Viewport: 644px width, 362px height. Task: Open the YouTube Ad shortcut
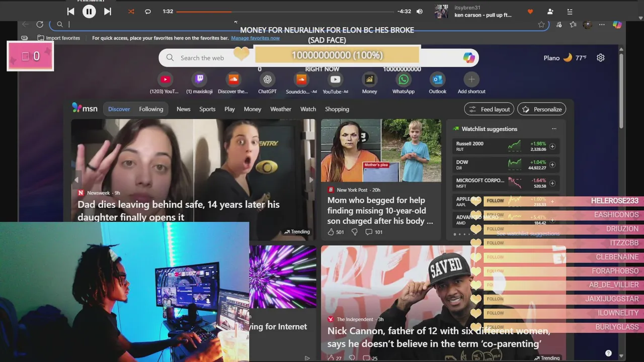[x=335, y=84]
